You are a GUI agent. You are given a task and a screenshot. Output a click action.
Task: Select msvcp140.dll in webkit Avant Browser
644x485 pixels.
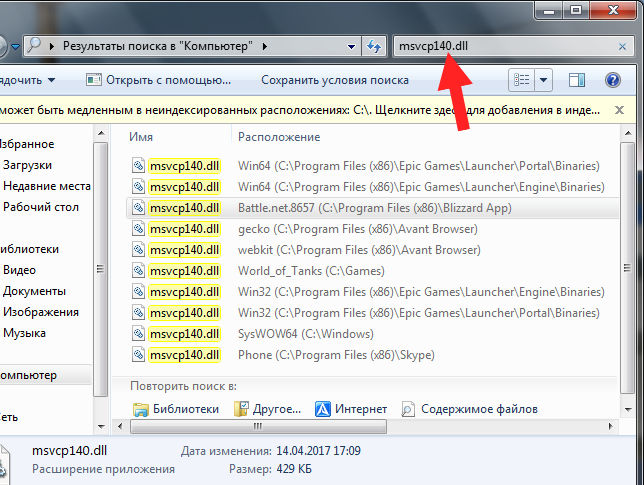pos(184,250)
